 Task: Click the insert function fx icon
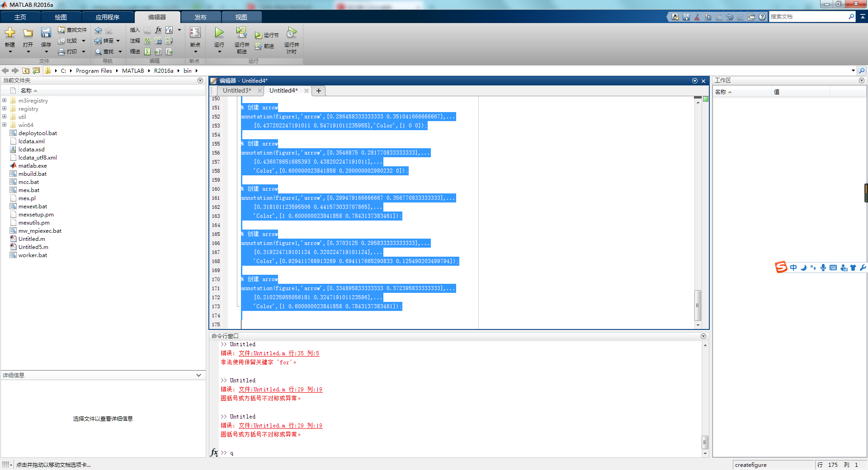coord(158,30)
